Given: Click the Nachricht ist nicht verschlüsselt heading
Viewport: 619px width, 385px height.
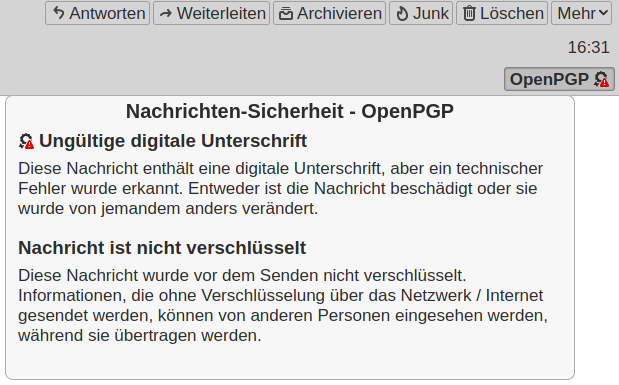Looking at the screenshot, I should click(x=162, y=248).
